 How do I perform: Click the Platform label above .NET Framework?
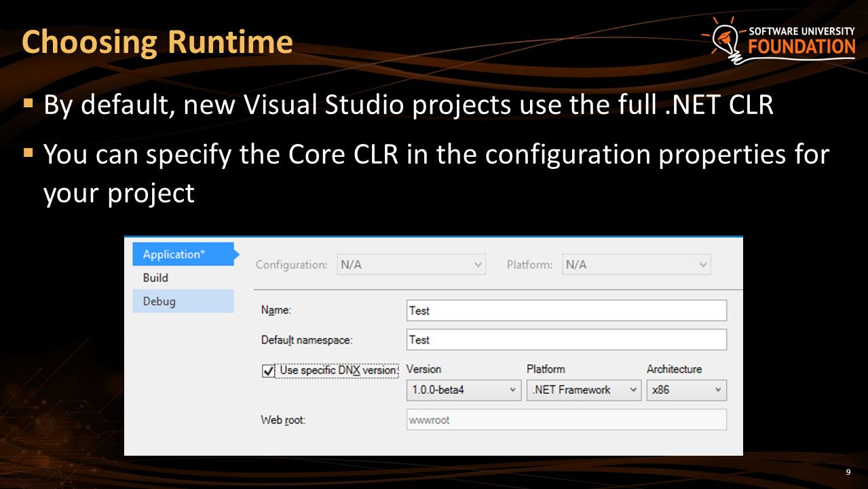click(546, 369)
